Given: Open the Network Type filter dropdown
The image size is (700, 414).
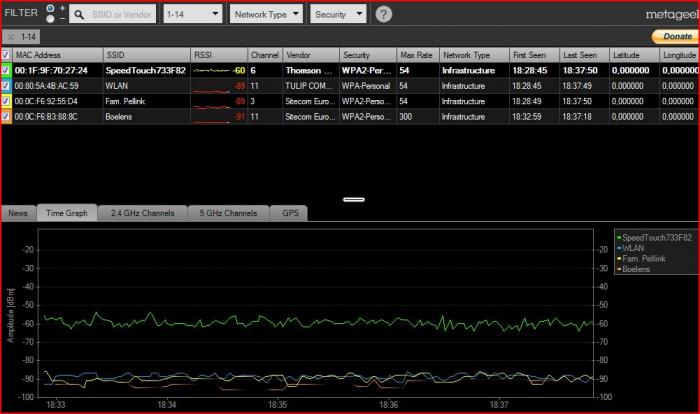Looking at the screenshot, I should pyautogui.click(x=266, y=14).
